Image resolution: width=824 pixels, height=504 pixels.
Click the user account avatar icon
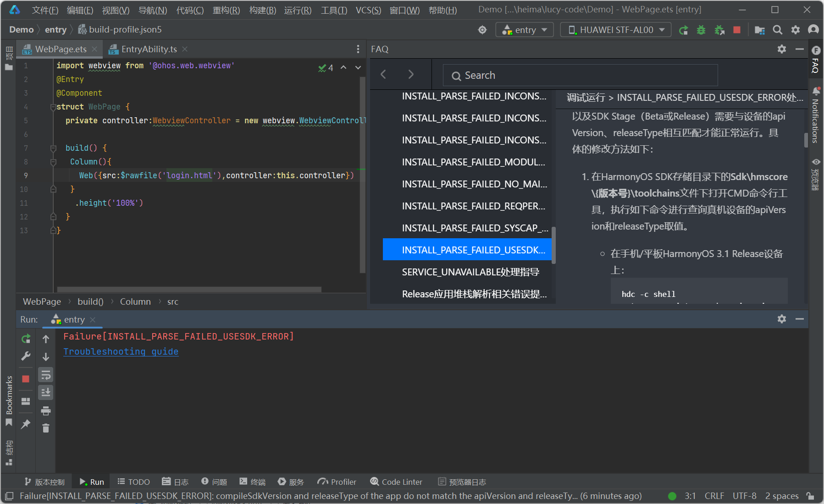pos(813,30)
